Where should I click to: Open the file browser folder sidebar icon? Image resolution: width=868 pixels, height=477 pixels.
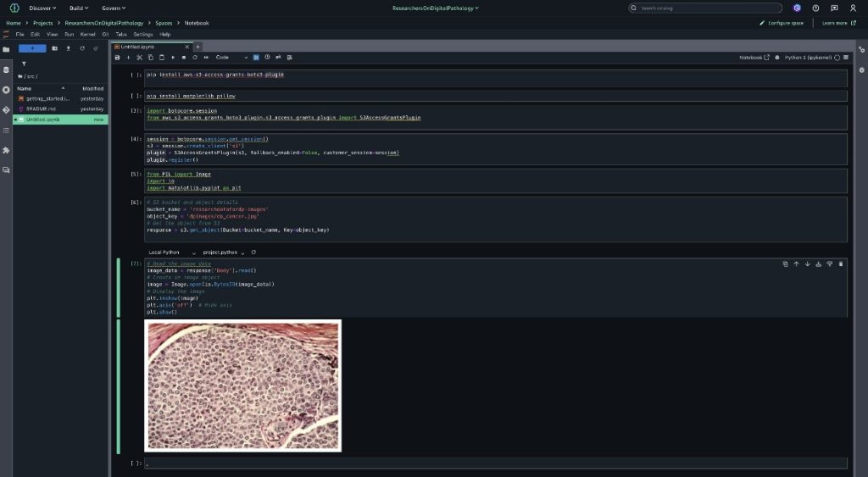click(6, 50)
